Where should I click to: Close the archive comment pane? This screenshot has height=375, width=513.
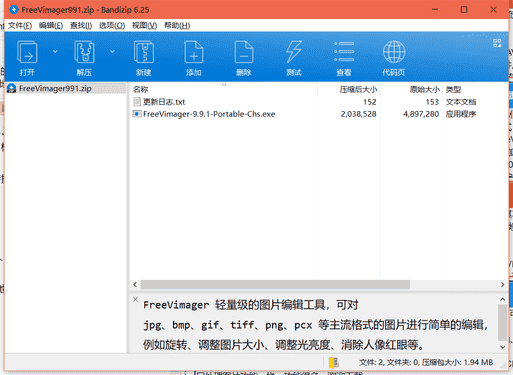[135, 299]
